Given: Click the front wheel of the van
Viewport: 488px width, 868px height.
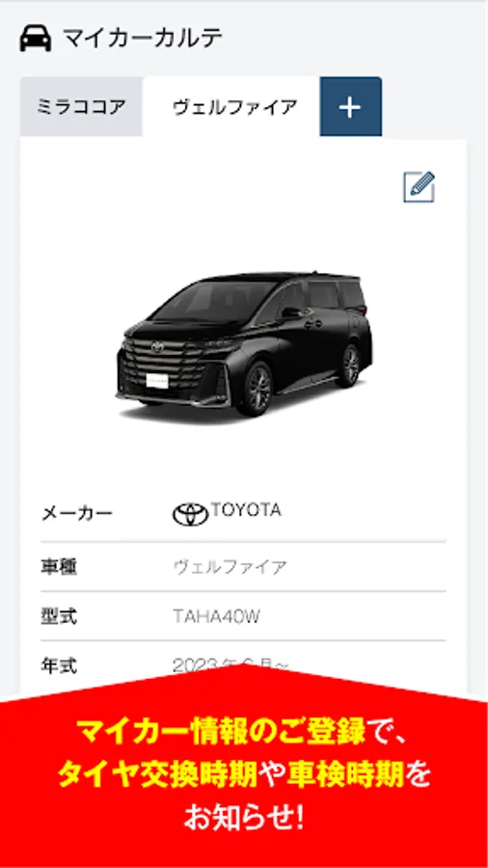Looking at the screenshot, I should point(254,389).
